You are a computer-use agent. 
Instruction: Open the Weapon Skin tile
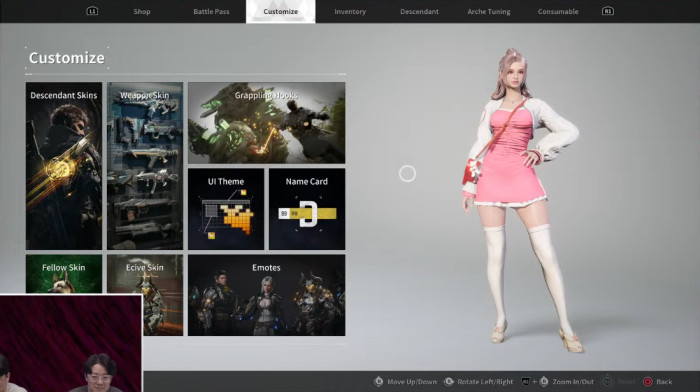click(x=145, y=166)
